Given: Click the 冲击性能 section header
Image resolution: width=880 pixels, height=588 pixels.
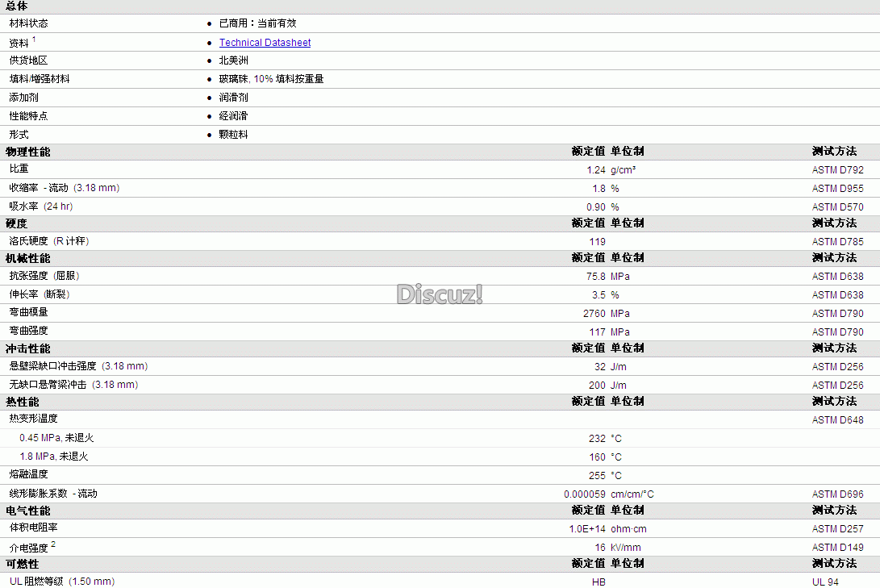Looking at the screenshot, I should [x=28, y=349].
